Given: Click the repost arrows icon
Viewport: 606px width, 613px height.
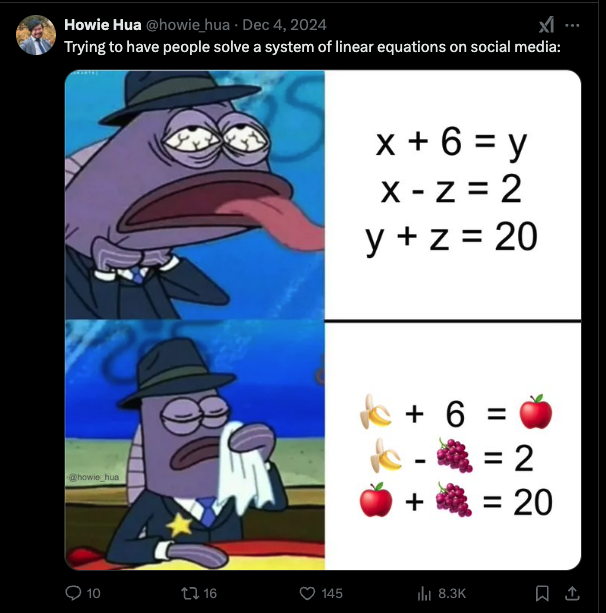Looking at the screenshot, I should pos(190,593).
